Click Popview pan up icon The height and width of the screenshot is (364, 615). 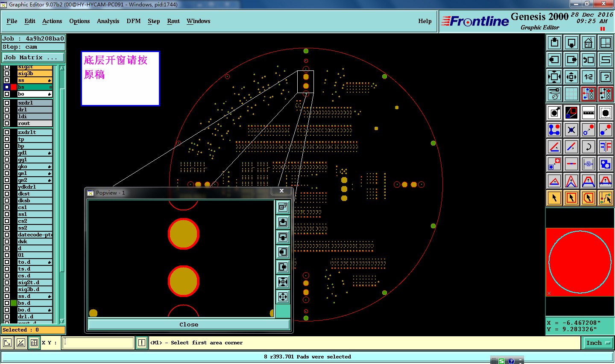pyautogui.click(x=283, y=222)
